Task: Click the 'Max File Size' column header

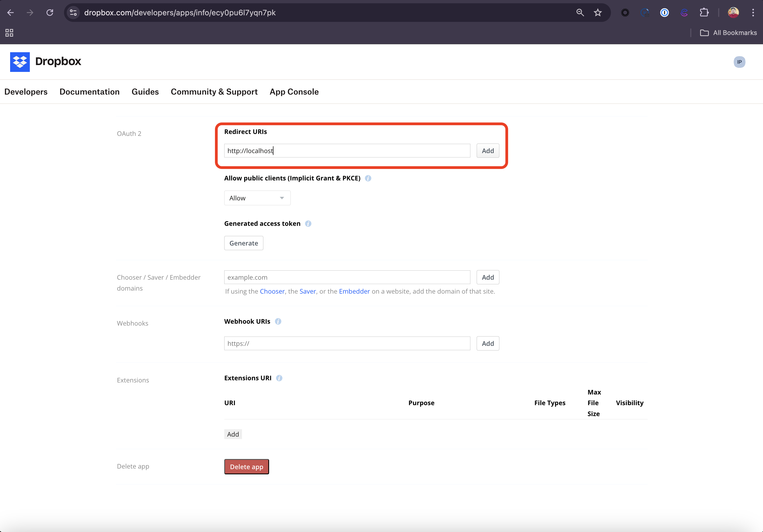Action: (x=594, y=403)
